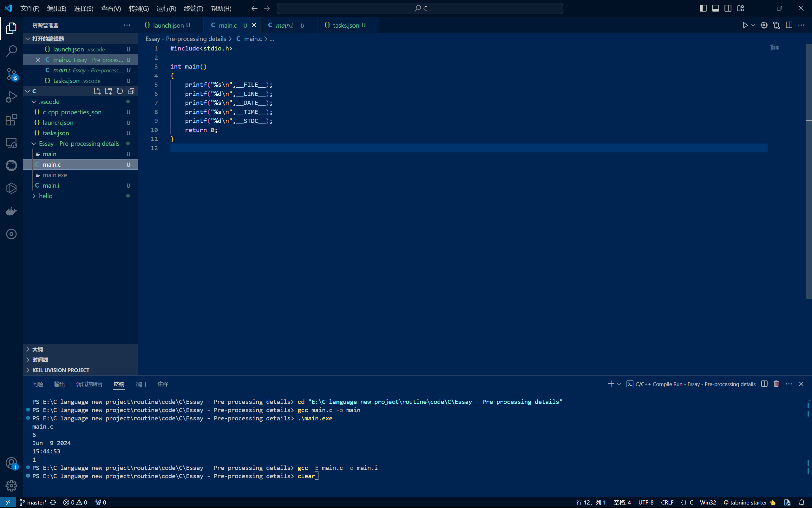Viewport: 812px width, 508px height.
Task: Open editor More Actions ellipsis
Action: pyautogui.click(x=801, y=25)
